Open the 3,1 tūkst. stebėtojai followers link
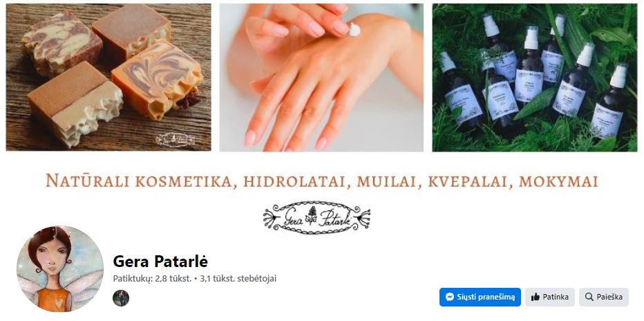Image resolution: width=644 pixels, height=321 pixels. coord(238,279)
